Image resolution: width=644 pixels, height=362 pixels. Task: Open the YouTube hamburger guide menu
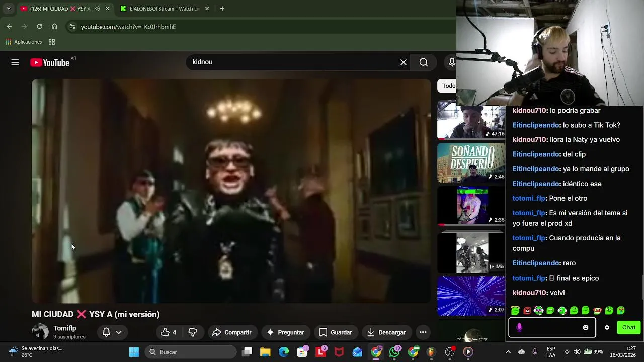coord(15,62)
